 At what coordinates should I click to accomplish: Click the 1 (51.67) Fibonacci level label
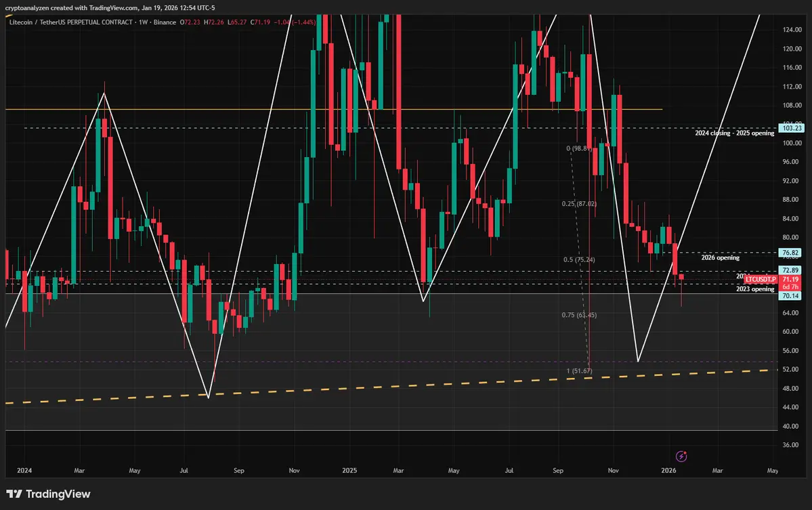(x=579, y=370)
